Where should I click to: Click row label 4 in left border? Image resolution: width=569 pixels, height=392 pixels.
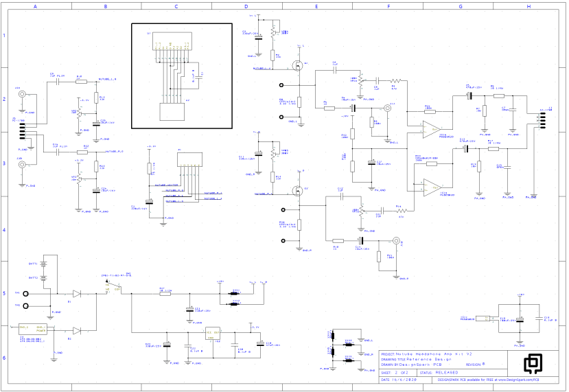(x=4, y=229)
